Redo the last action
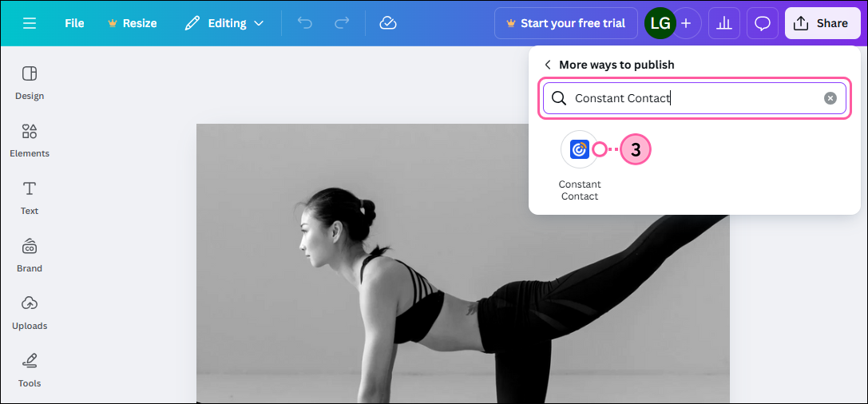Screen dimensions: 868x404 [342, 23]
